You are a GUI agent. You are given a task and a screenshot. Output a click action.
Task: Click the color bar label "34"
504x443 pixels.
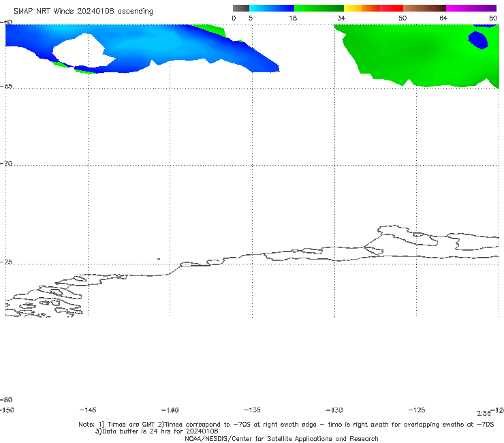click(x=341, y=18)
